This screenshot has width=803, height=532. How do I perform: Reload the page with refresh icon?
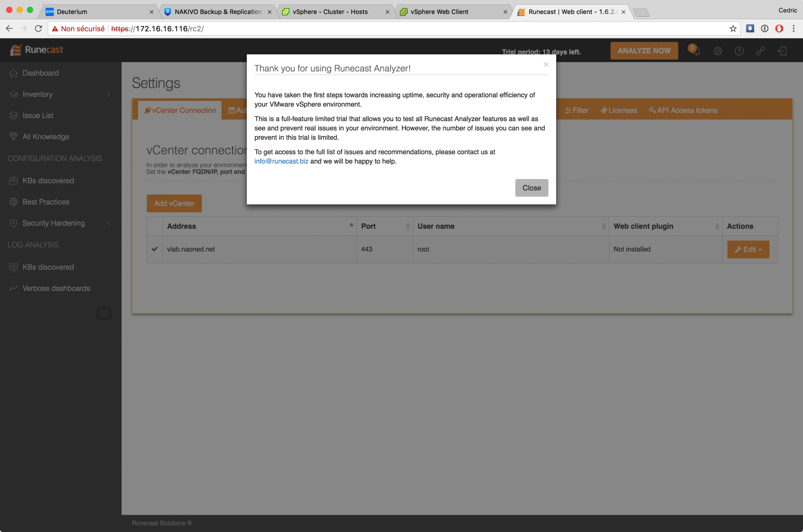coord(38,29)
